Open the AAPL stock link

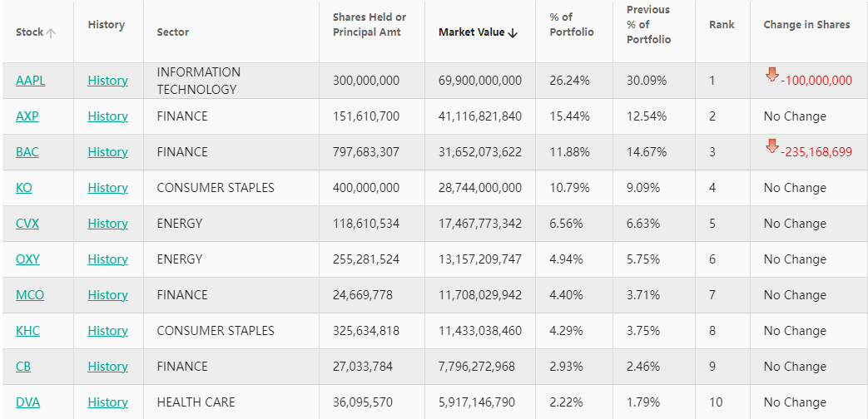[31, 81]
